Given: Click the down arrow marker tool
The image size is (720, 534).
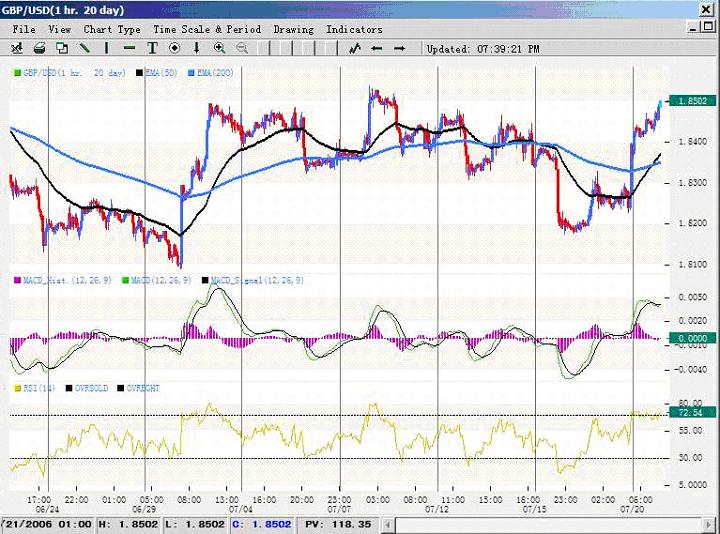Looking at the screenshot, I should [196, 48].
